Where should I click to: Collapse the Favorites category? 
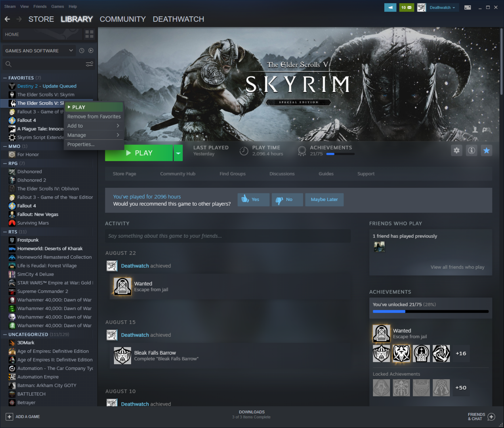coord(5,78)
